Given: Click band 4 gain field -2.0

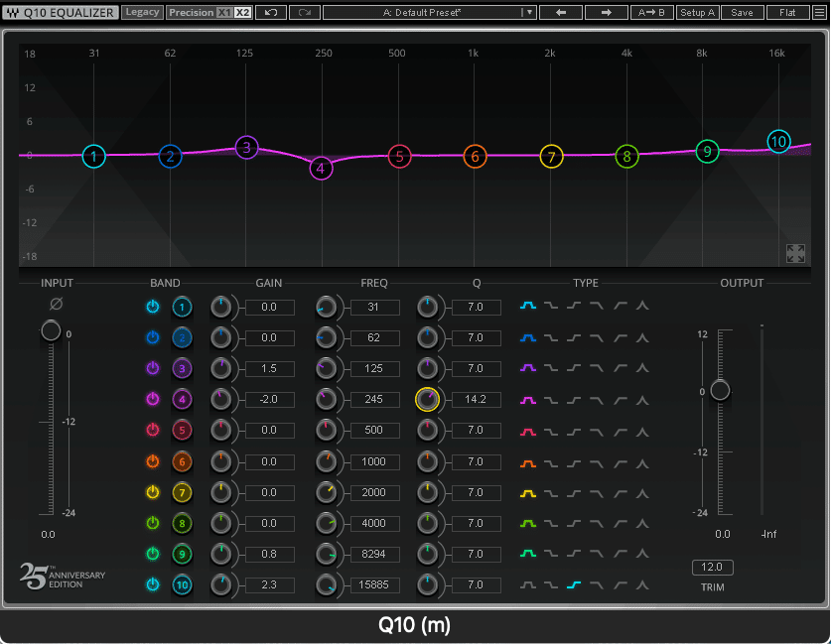Looking at the screenshot, I should (269, 399).
